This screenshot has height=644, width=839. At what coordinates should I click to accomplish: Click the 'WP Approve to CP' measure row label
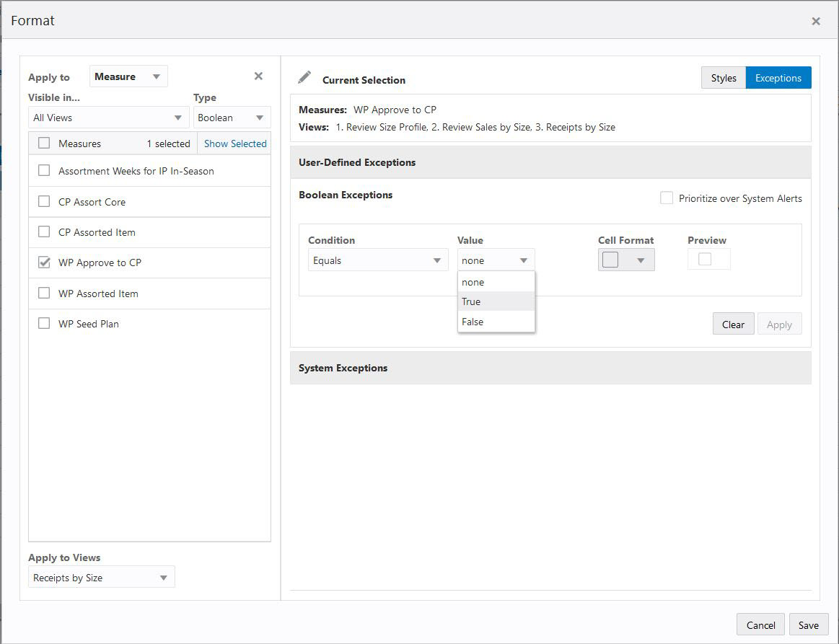tap(100, 263)
